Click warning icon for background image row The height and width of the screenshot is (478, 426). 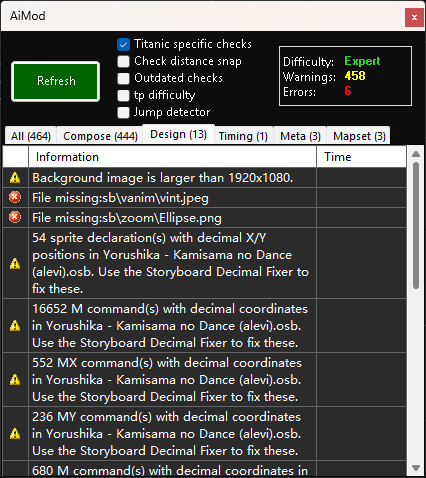point(15,178)
